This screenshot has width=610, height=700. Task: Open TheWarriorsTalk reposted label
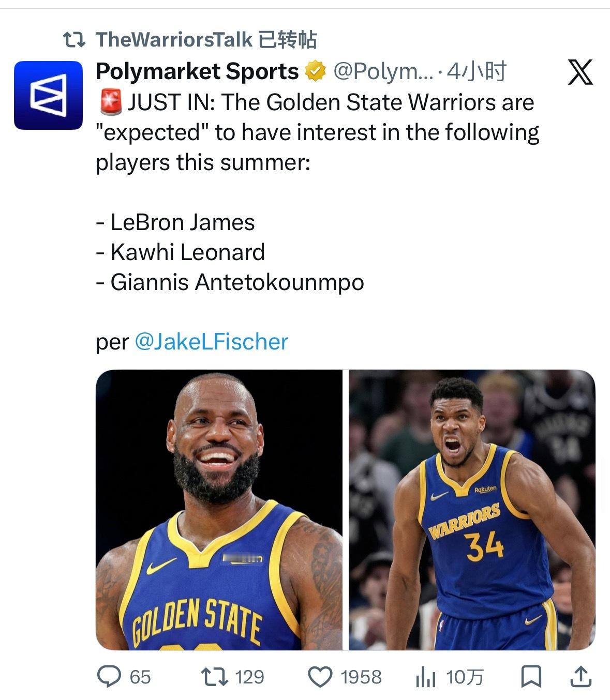[206, 40]
